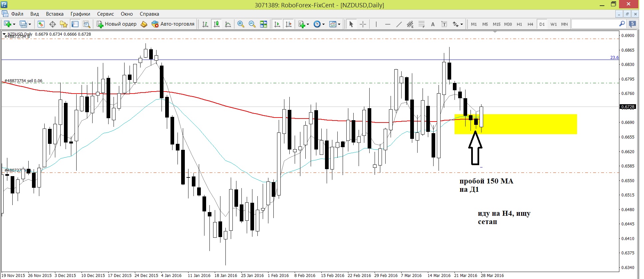Switch timeframe to H4
Screen dimensions: 644x279
click(x=530, y=24)
